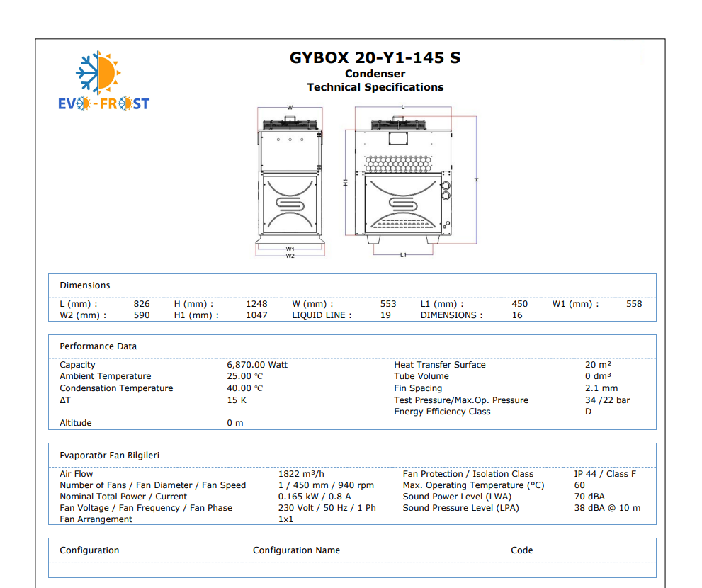The height and width of the screenshot is (588, 702).
Task: Click the DIMENSIONS value 16
Action: tap(517, 315)
